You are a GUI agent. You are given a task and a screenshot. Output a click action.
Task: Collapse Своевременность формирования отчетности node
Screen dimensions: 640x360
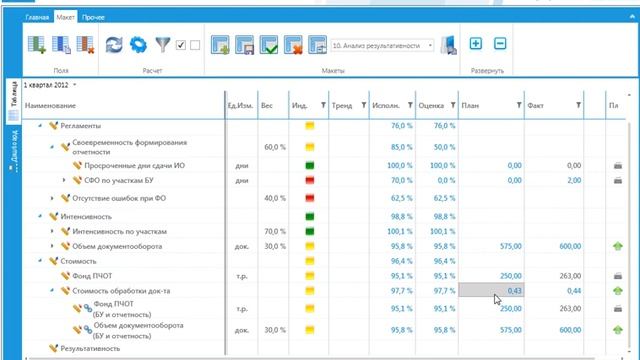(52, 147)
